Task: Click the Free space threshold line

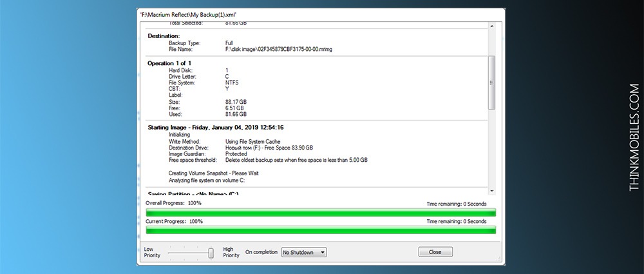Action: 268,160
